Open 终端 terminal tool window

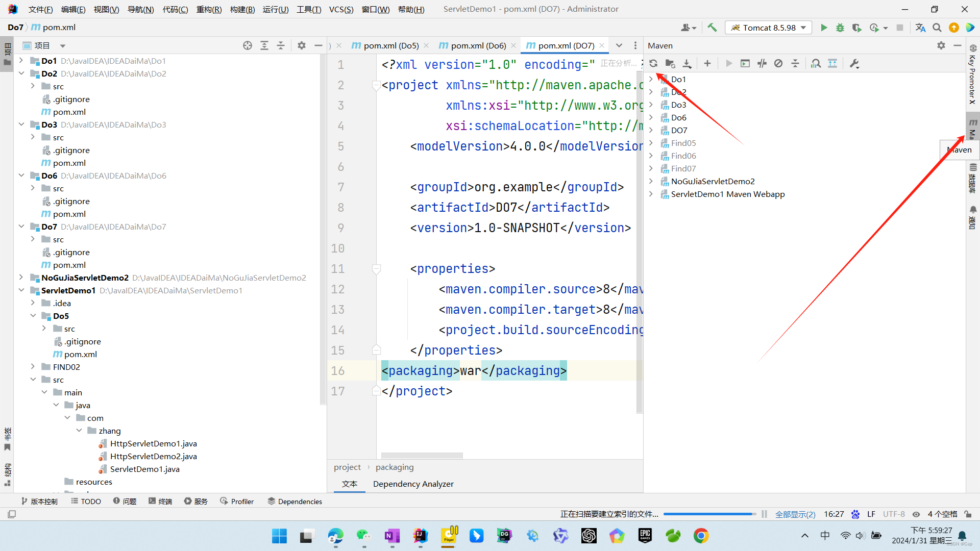pyautogui.click(x=160, y=502)
